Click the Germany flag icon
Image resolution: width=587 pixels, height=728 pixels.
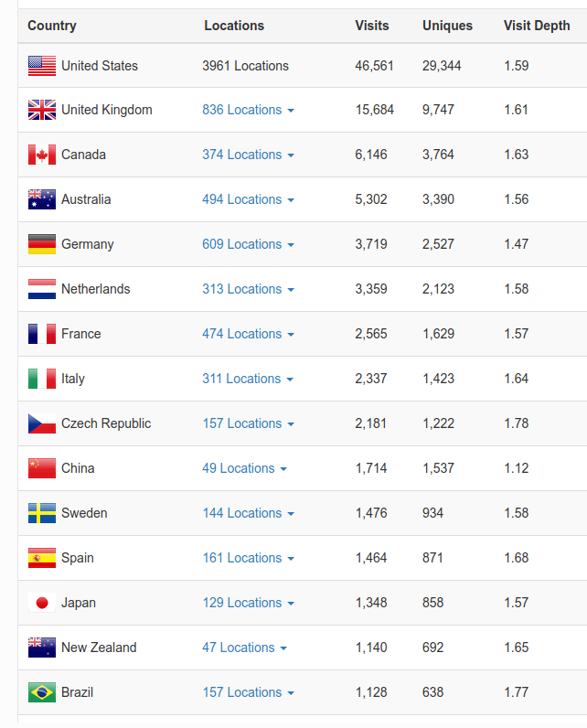42,245
